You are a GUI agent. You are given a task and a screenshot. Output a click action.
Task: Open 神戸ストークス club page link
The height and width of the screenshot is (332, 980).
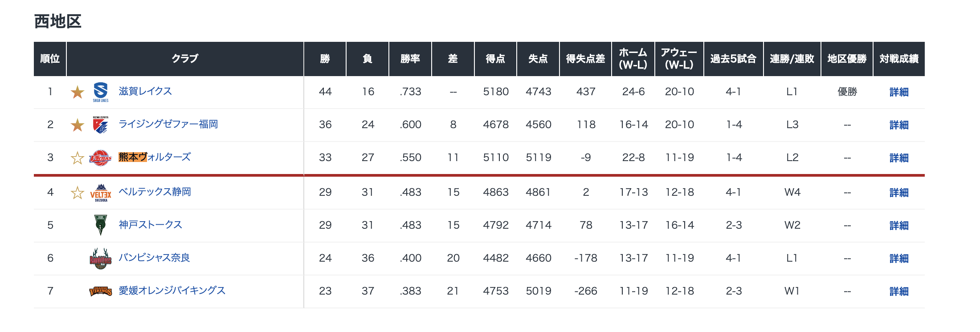coord(150,225)
